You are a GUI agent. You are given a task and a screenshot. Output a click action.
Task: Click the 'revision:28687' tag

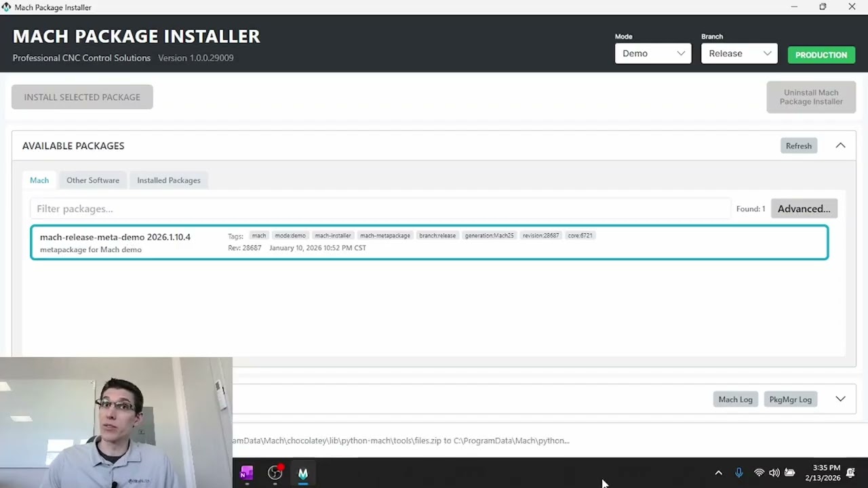[x=541, y=236]
